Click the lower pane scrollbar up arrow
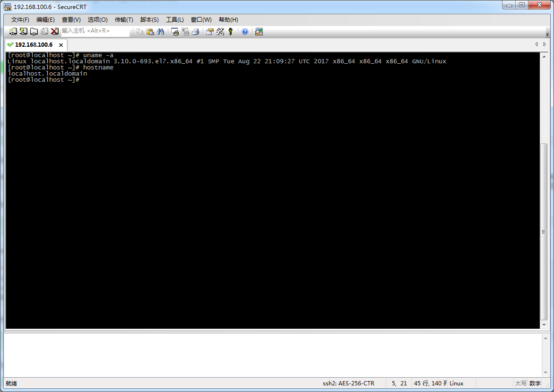Screen dimensions: 554x392 click(x=545, y=338)
